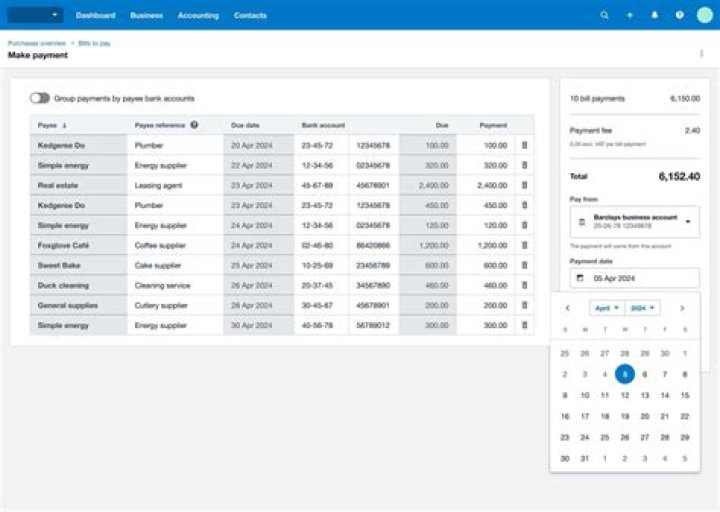720x512 pixels.
Task: Open the page options kebab menu
Action: [x=701, y=53]
